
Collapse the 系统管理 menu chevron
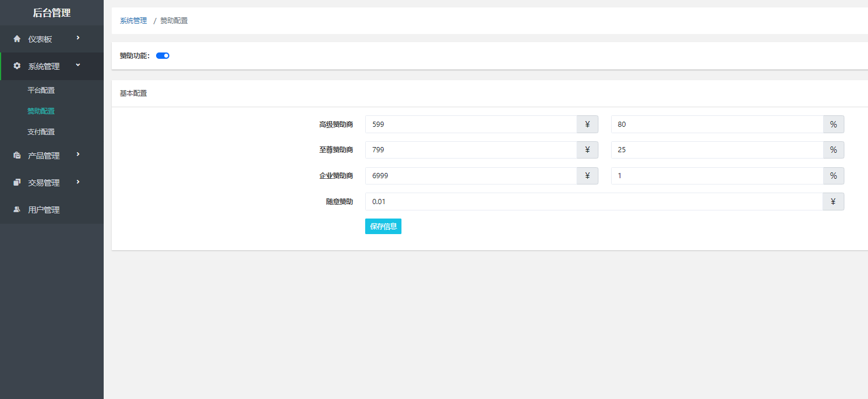click(78, 65)
